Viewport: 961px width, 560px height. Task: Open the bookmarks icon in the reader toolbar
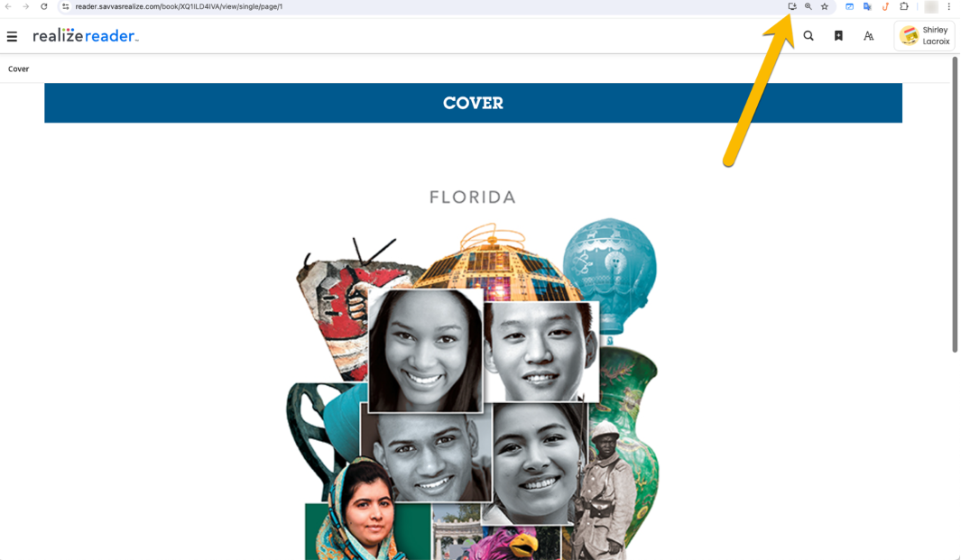838,36
